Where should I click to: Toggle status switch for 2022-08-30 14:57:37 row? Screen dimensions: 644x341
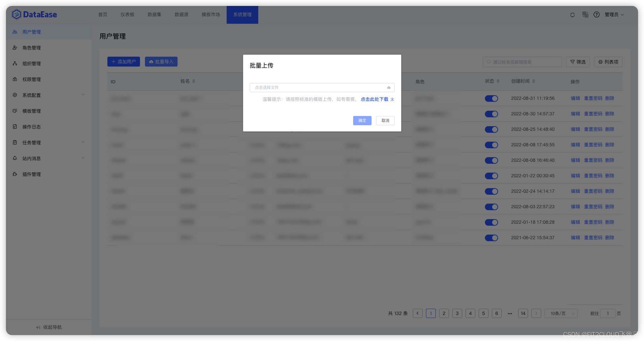point(491,114)
